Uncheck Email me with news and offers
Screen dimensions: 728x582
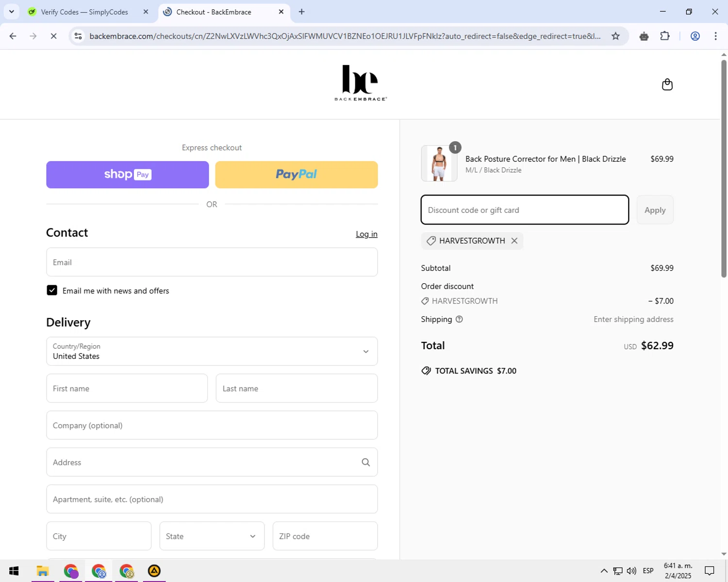click(x=52, y=290)
